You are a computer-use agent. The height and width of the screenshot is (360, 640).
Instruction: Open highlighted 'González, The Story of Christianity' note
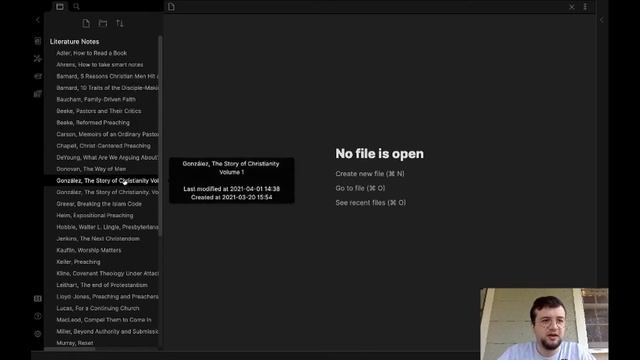click(x=102, y=180)
